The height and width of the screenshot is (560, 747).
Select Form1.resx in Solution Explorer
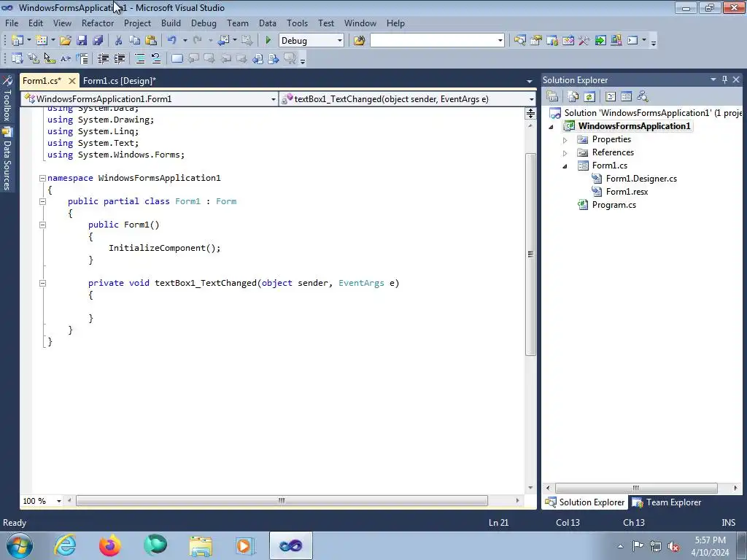627,192
